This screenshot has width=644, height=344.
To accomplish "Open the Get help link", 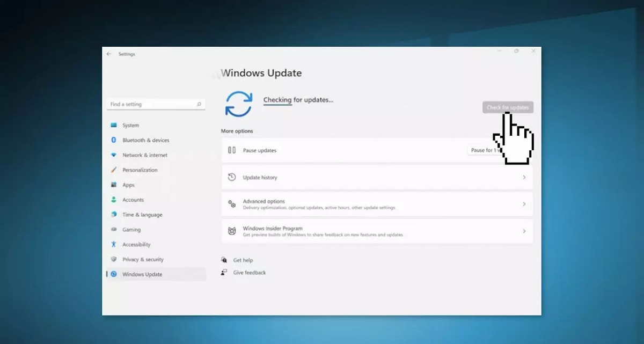I will tap(243, 260).
